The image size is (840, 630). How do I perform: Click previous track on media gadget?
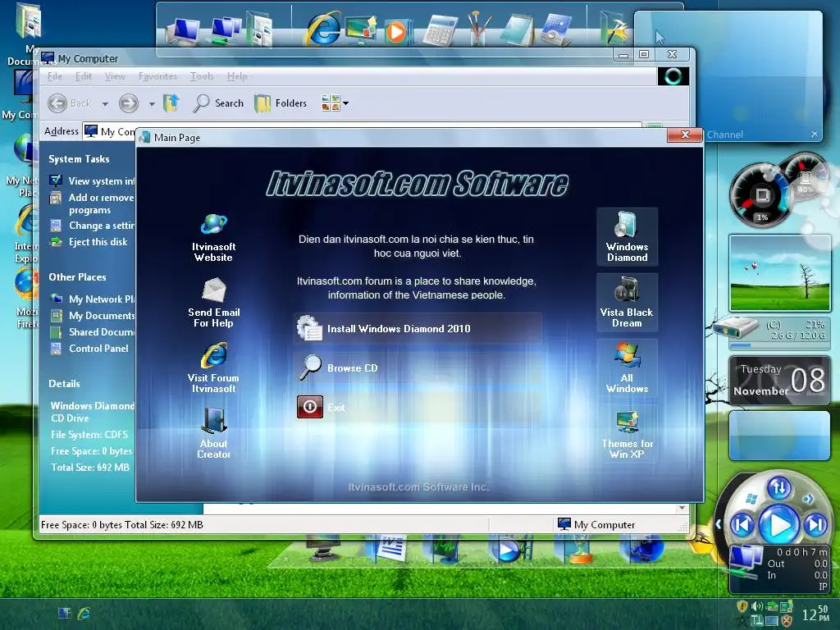(x=743, y=524)
